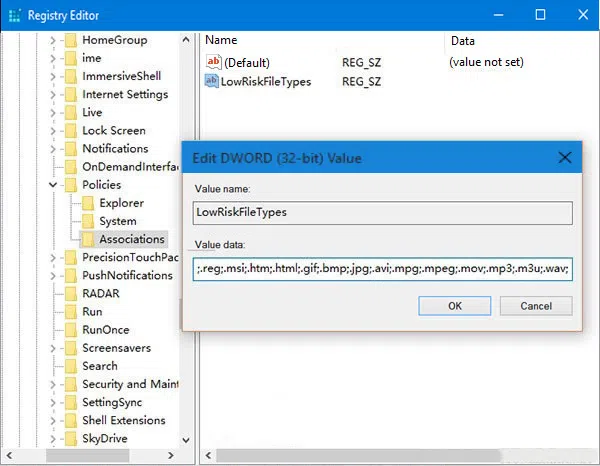The height and width of the screenshot is (466, 600).
Task: Click the Explorer subkey folder icon
Action: (x=88, y=203)
